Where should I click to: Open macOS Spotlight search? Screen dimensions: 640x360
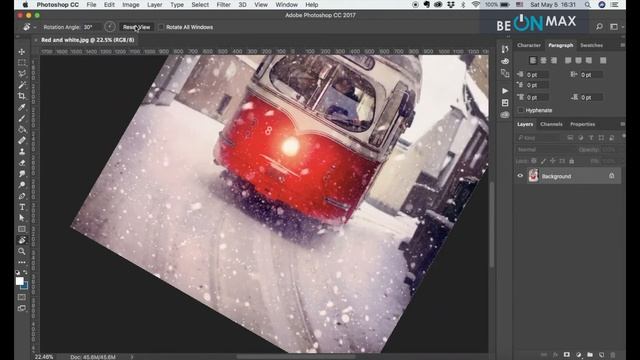587,5
